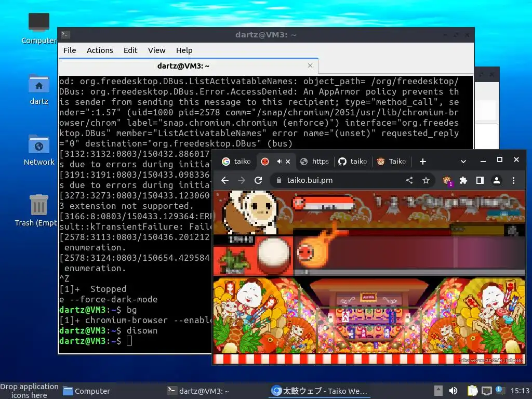Switch to the 'https' globe tab
The width and height of the screenshot is (532, 399).
click(x=314, y=162)
